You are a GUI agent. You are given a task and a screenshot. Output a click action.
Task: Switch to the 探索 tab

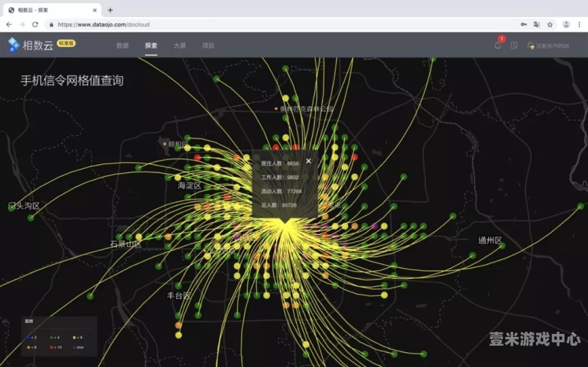pyautogui.click(x=151, y=46)
